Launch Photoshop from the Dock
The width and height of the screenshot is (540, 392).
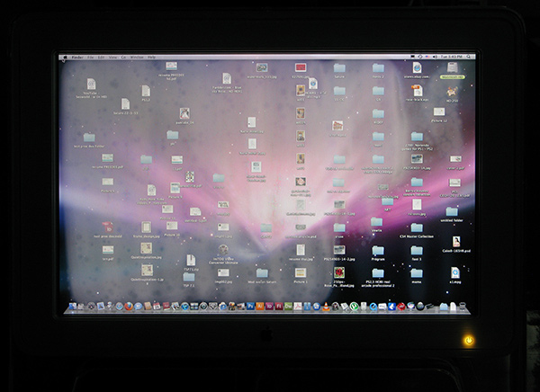click(251, 306)
